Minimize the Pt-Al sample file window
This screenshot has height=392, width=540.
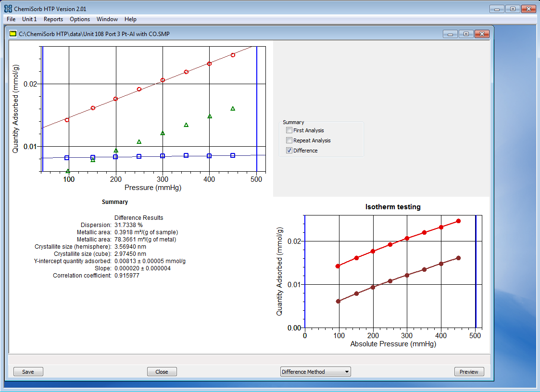450,34
